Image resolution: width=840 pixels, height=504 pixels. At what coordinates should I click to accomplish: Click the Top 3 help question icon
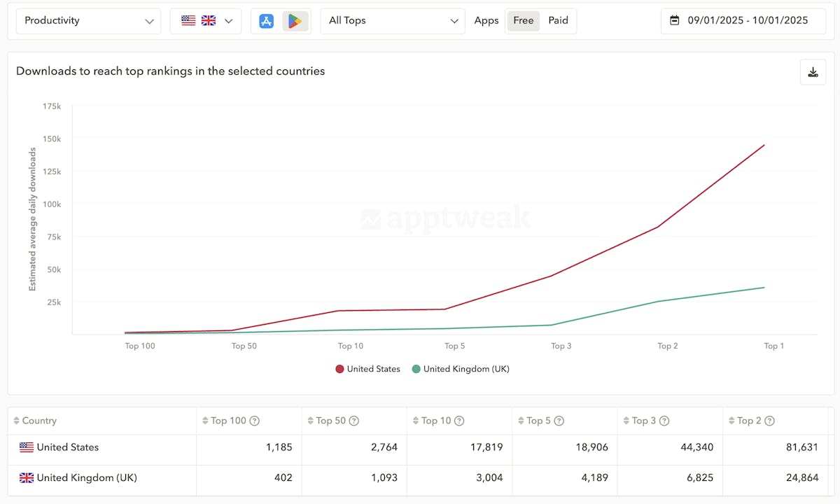click(664, 421)
